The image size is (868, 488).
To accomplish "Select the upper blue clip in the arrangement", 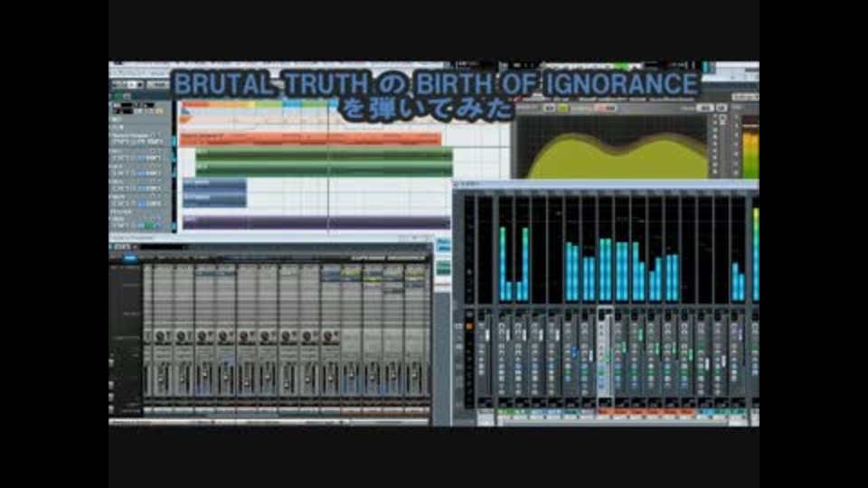I will [215, 184].
